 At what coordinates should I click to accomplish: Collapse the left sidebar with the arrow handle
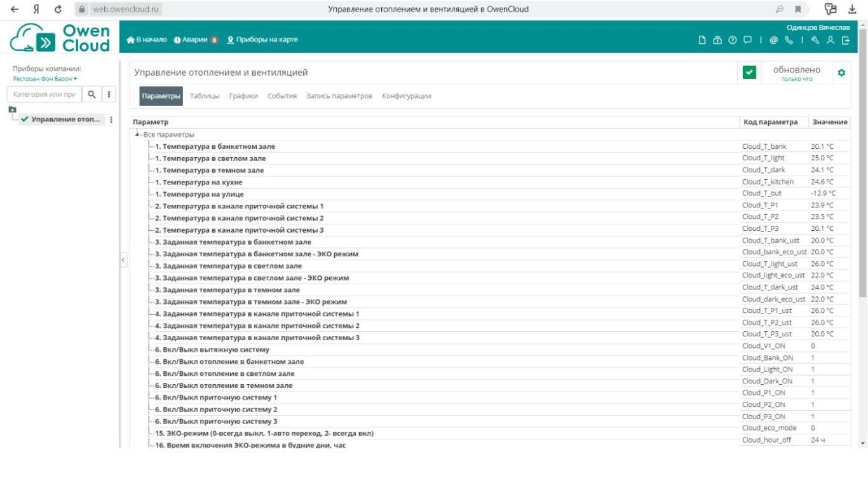tap(123, 259)
